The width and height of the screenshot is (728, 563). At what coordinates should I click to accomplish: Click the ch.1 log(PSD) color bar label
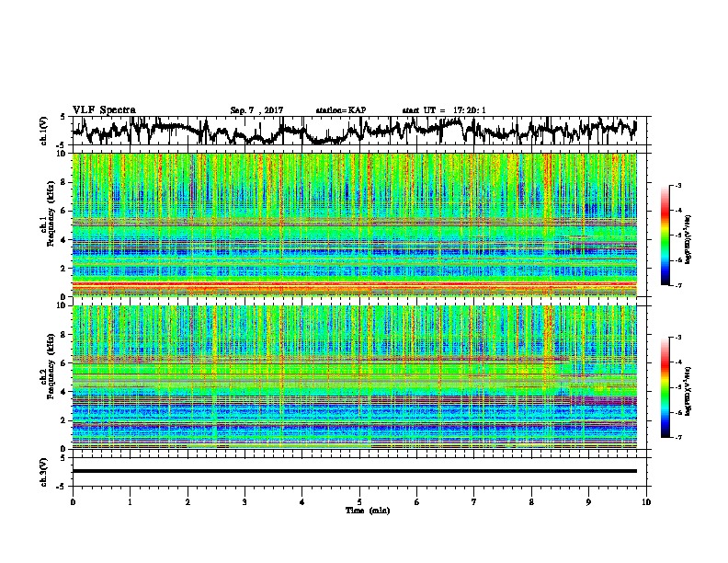688,240
